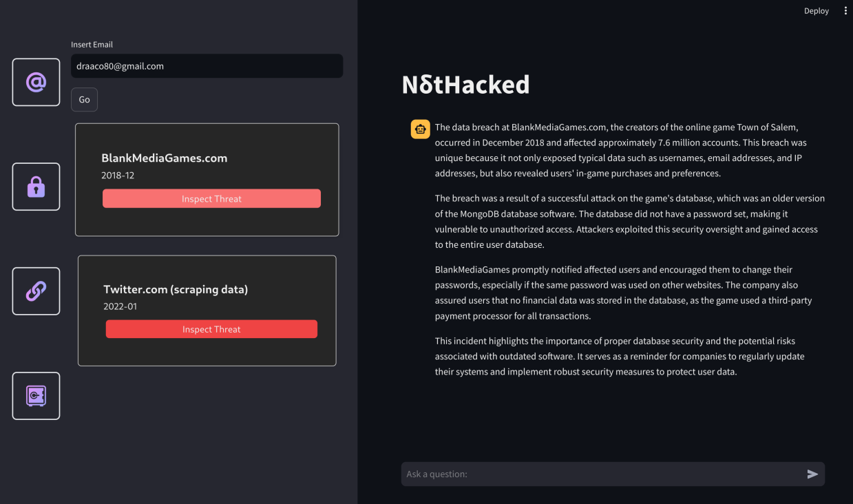Click the safe vault icon

36,396
